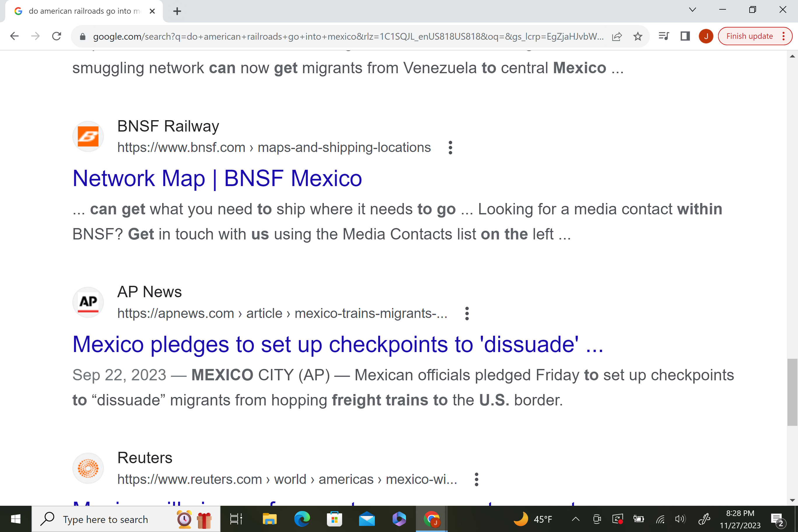Screen dimensions: 798x532
Task: Reload the Google search page
Action: point(57,36)
